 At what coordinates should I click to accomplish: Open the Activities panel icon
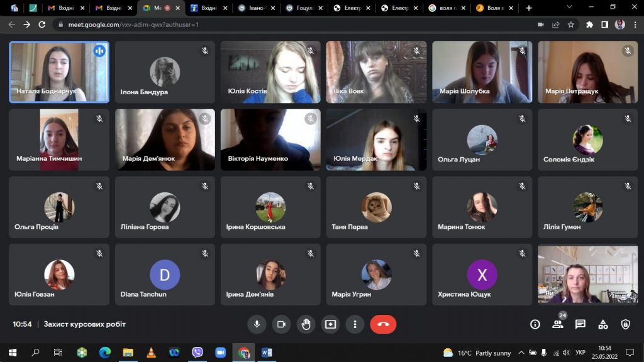603,324
